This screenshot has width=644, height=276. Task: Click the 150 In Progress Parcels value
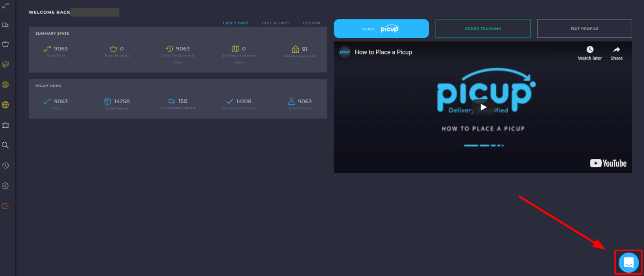coord(183,101)
